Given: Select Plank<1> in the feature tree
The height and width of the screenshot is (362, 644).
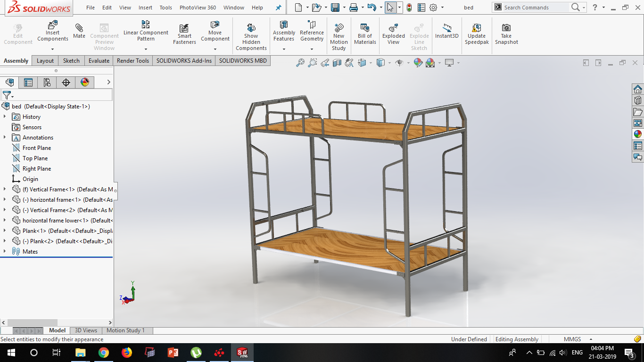Looking at the screenshot, I should [x=35, y=231].
